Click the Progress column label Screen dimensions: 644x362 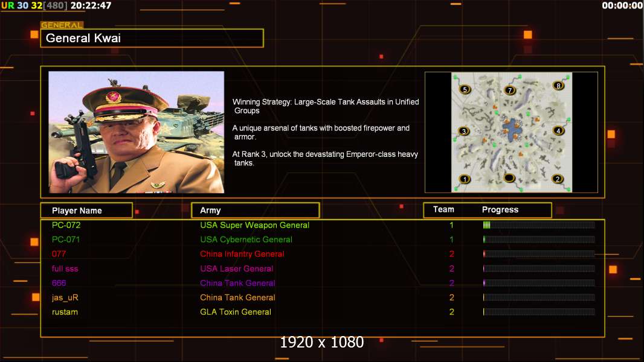coord(500,209)
